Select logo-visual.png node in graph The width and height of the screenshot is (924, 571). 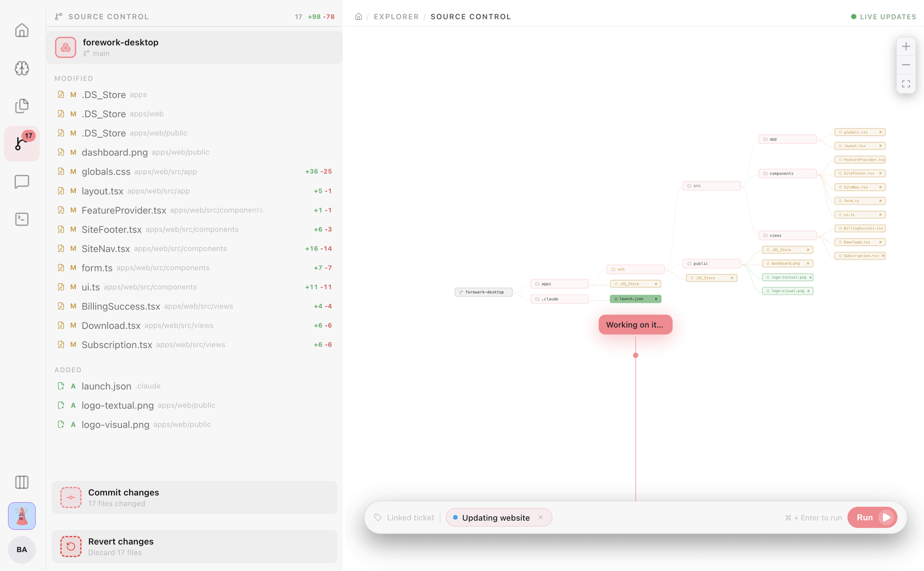click(x=787, y=291)
